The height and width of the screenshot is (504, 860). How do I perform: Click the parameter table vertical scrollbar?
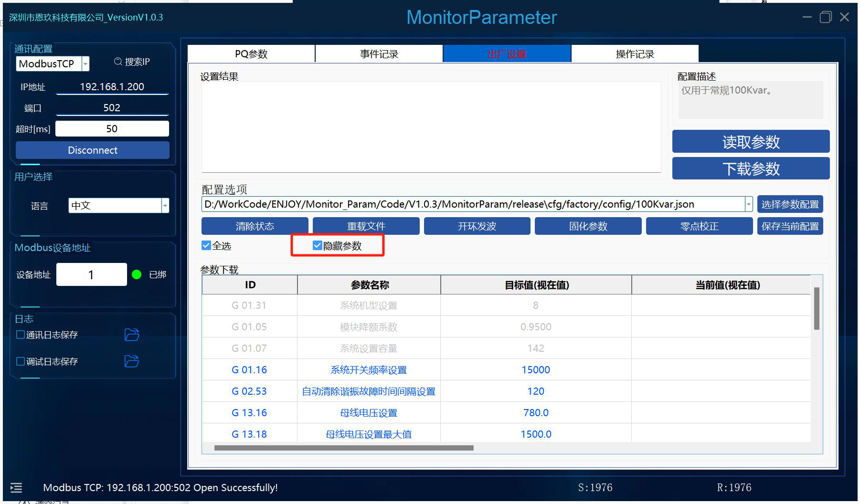coord(817,308)
